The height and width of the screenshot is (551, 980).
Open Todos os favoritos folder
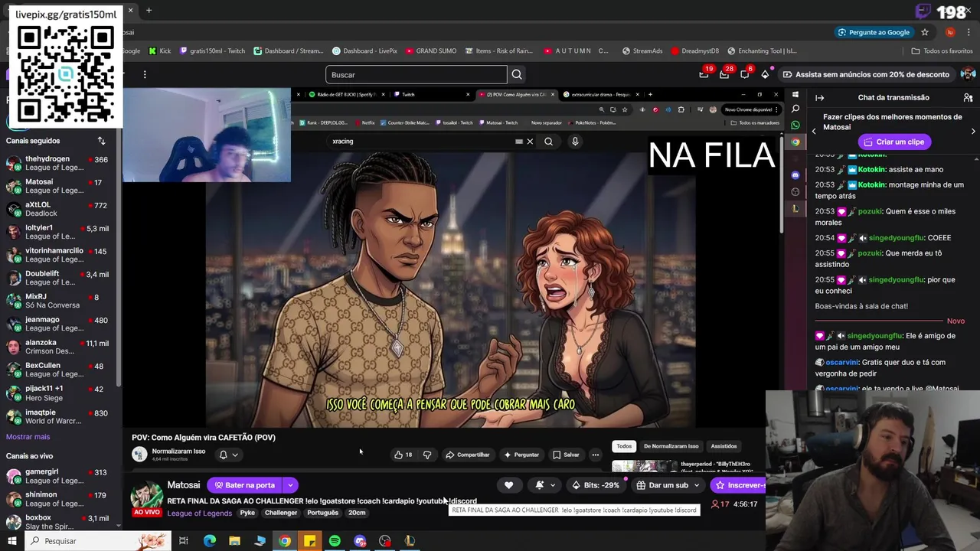[x=942, y=51]
